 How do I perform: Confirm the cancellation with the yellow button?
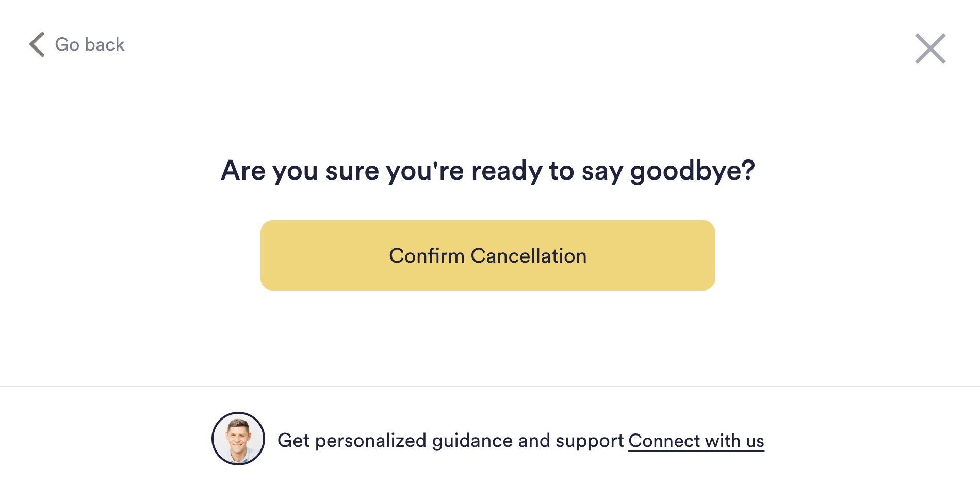coord(487,255)
